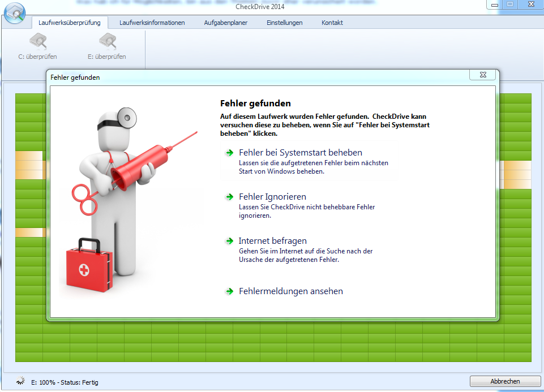The width and height of the screenshot is (544, 392).
Task: Choose Fehler bei Systemstart beheben option
Action: (x=310, y=161)
